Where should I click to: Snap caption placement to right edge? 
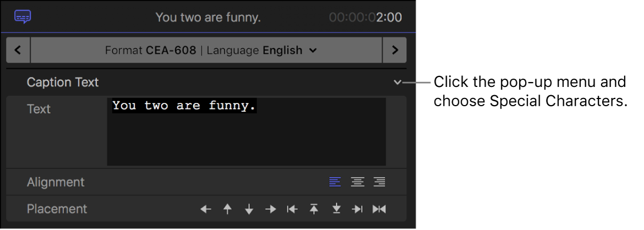(357, 209)
